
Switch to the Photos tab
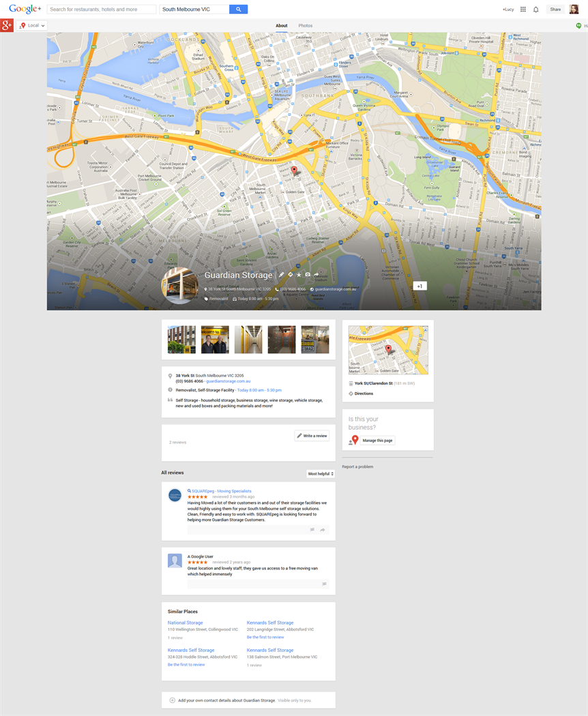pyautogui.click(x=306, y=26)
